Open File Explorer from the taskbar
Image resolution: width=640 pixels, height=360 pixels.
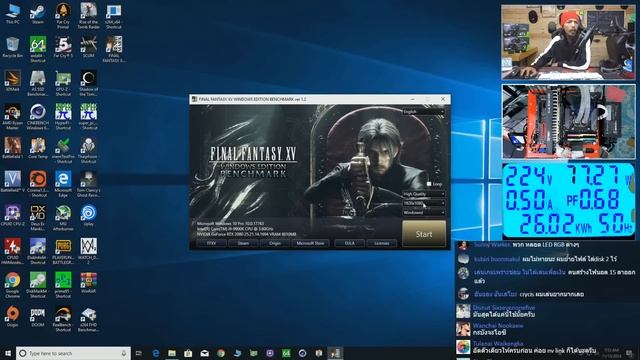[x=172, y=353]
